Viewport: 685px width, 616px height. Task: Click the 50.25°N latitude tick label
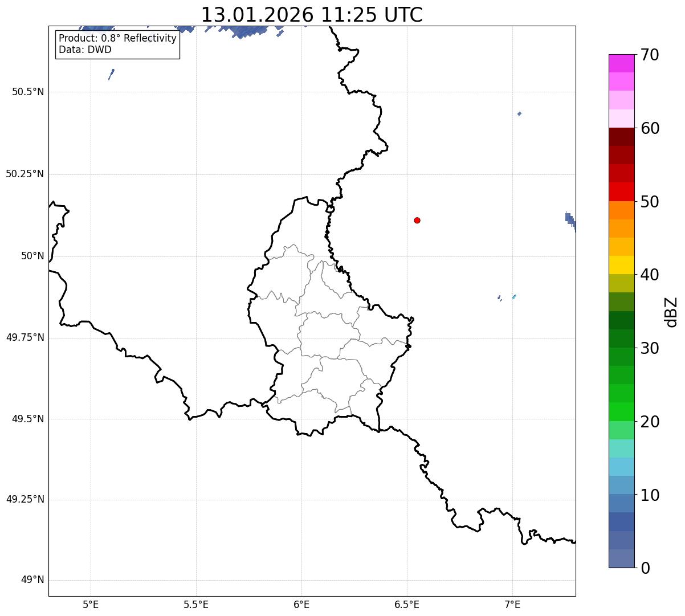click(x=25, y=174)
